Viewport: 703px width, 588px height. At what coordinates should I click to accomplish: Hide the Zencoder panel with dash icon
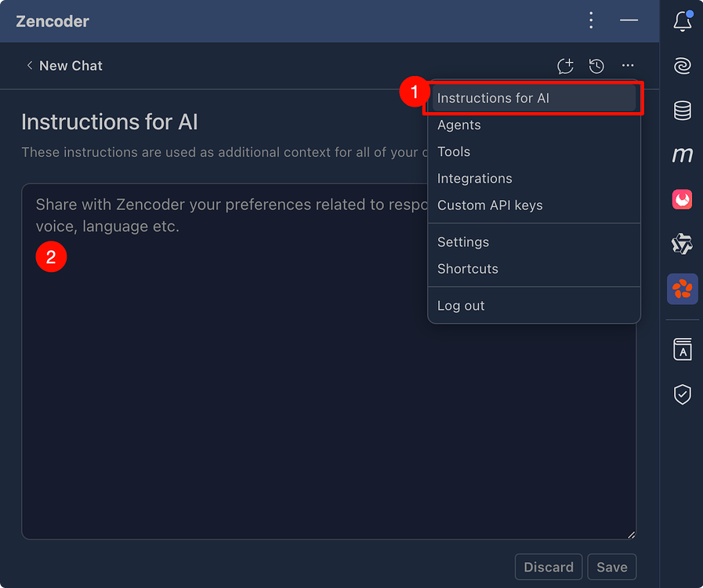pyautogui.click(x=629, y=20)
